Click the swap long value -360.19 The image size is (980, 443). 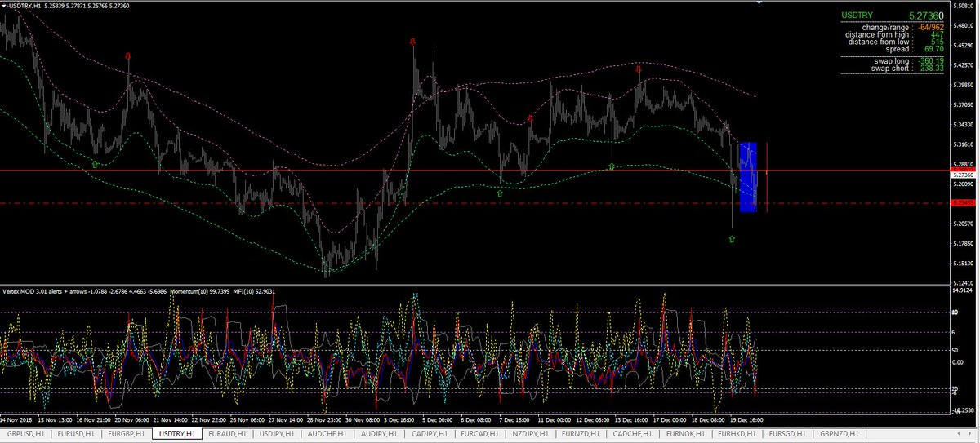pos(930,61)
